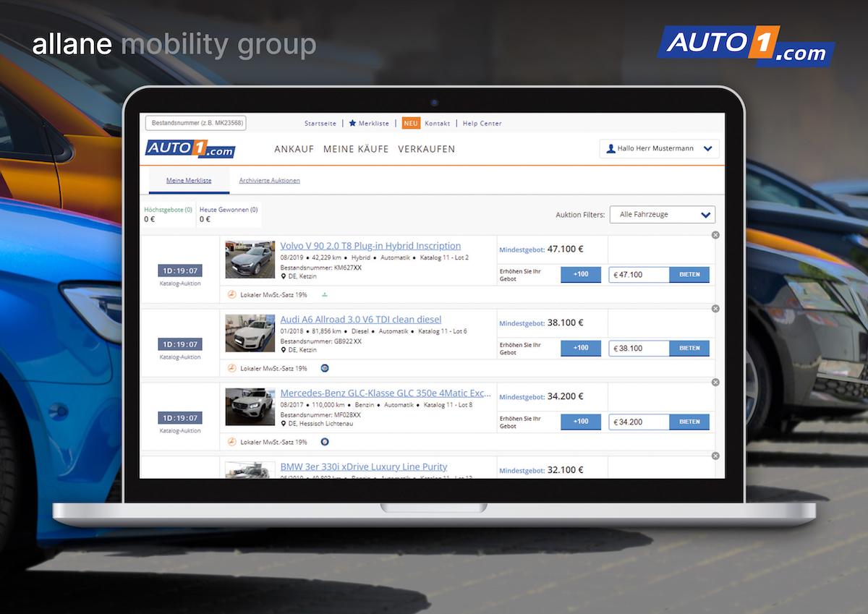Open the Hallo Herr Mustermann account dropdown
Screen dimensions: 868x614
(x=659, y=149)
